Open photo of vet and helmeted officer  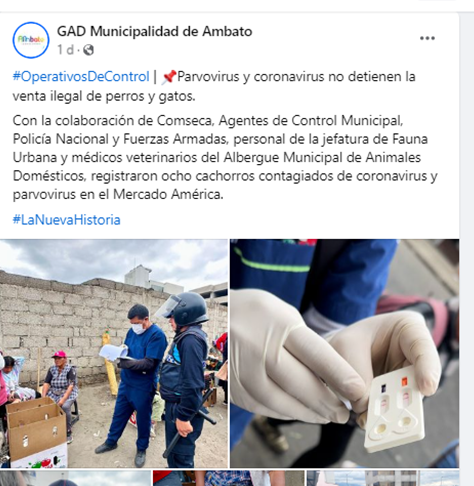point(114,353)
